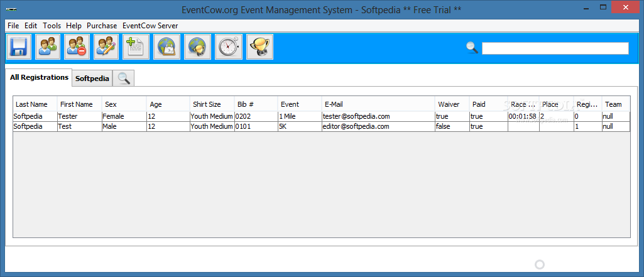Click the EventCow app icon in title bar

(11, 9)
